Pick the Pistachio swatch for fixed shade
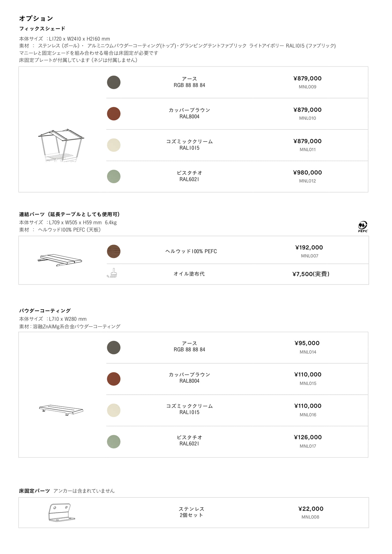392x554 pixels. pos(114,177)
